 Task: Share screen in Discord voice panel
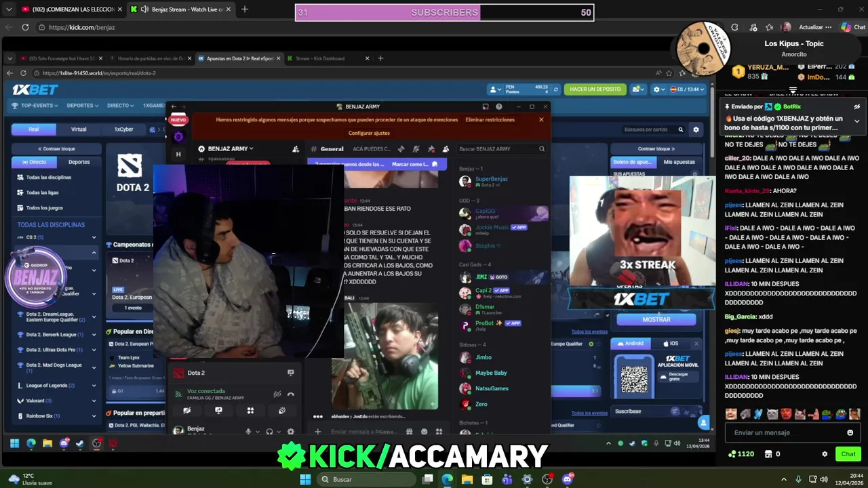point(218,410)
